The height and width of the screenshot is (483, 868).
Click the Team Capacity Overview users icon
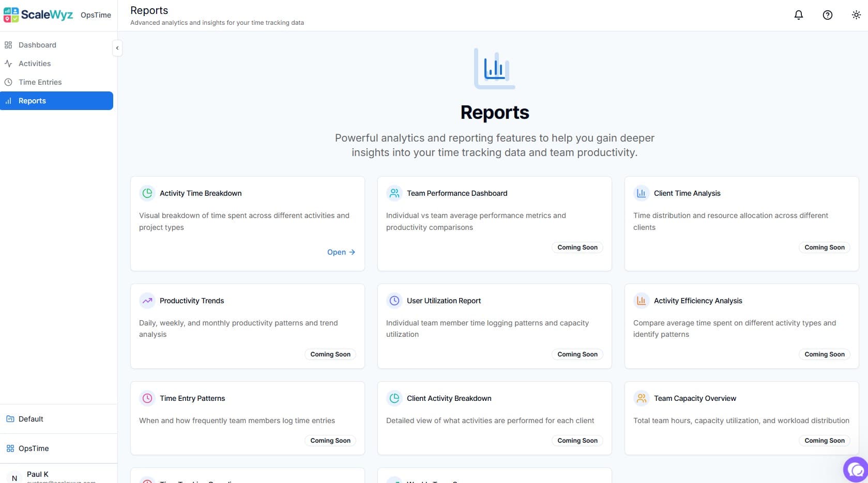pyautogui.click(x=641, y=398)
